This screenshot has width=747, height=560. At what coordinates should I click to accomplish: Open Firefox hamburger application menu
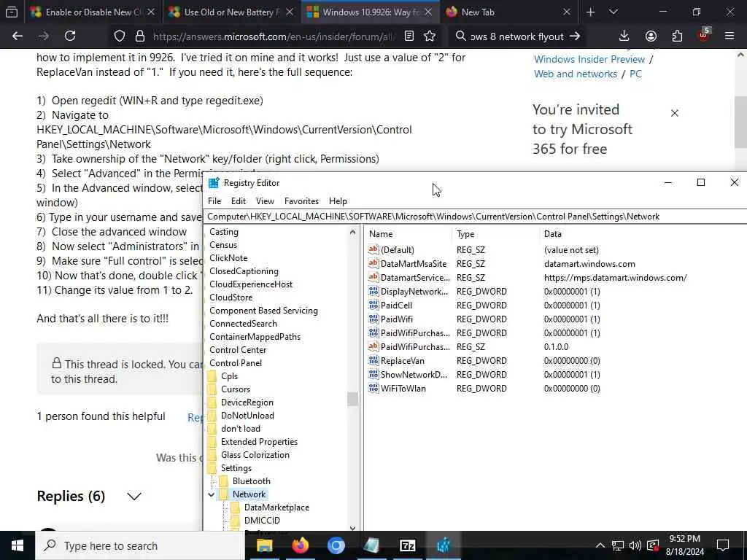coord(729,36)
